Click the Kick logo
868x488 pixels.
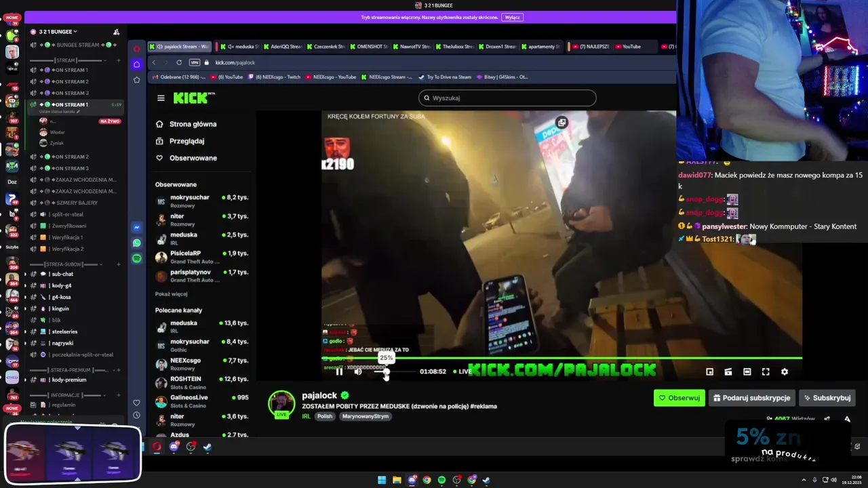pos(193,98)
